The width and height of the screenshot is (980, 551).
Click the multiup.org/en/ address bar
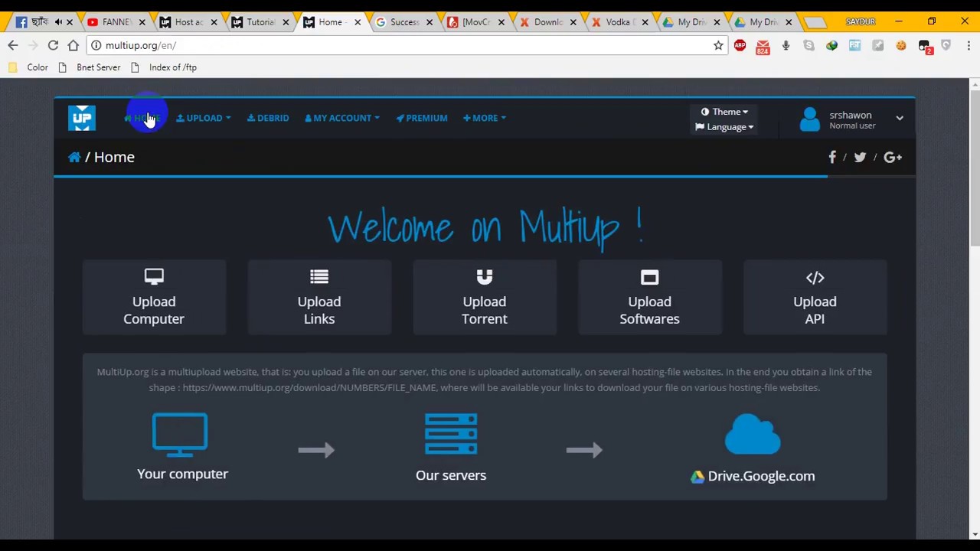click(x=406, y=46)
